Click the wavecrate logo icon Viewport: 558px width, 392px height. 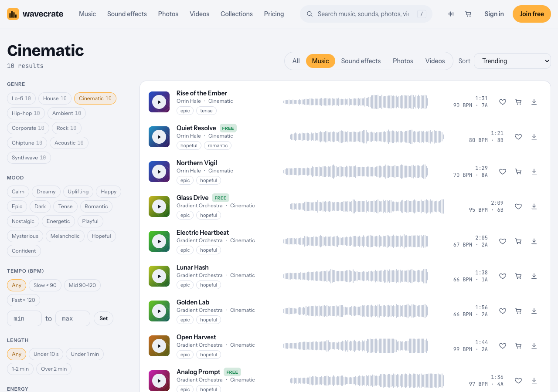tap(13, 14)
